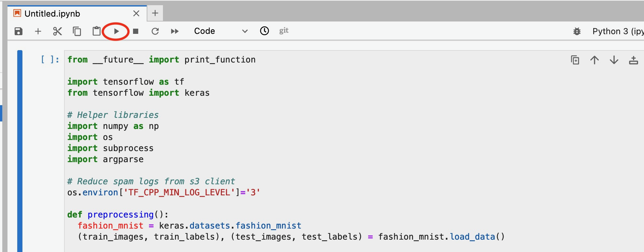Screen dimensions: 644x252
Task: Duplicate this cell using the cell toolbar icon
Action: [575, 60]
